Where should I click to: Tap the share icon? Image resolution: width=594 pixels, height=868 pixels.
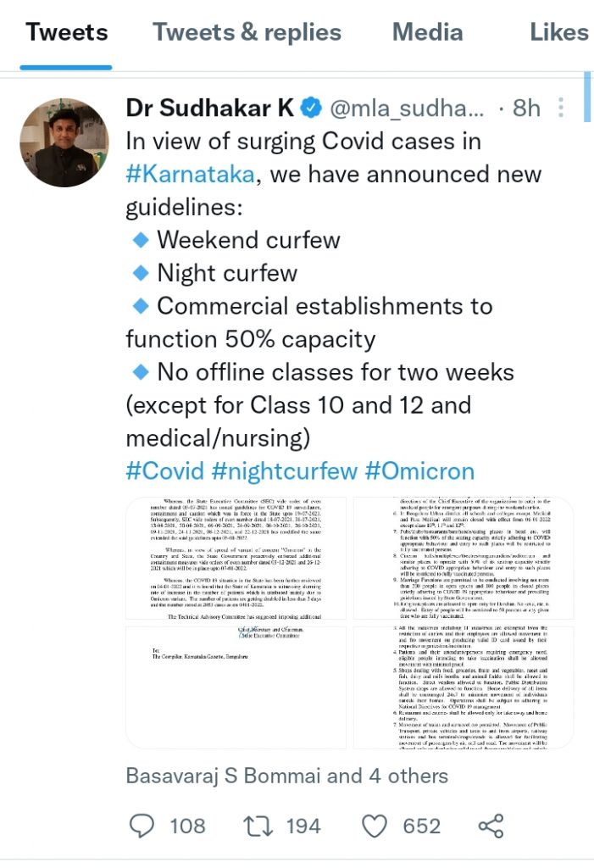[491, 826]
